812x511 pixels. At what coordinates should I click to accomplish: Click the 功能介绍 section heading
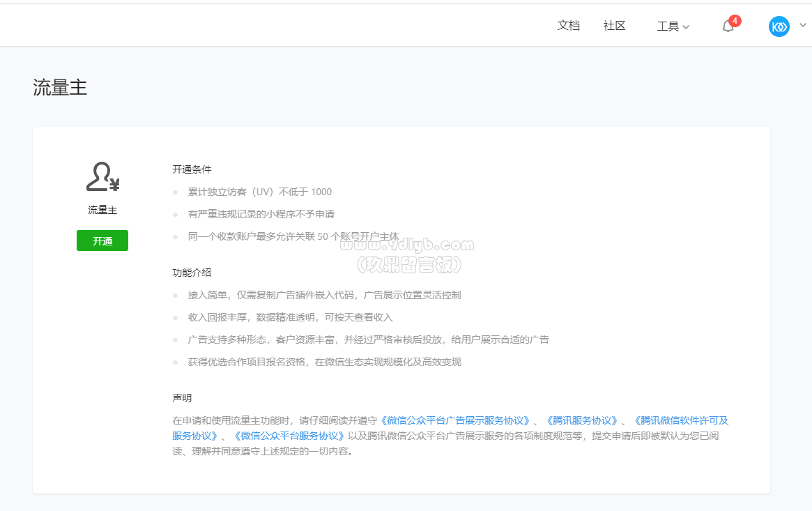(x=192, y=273)
